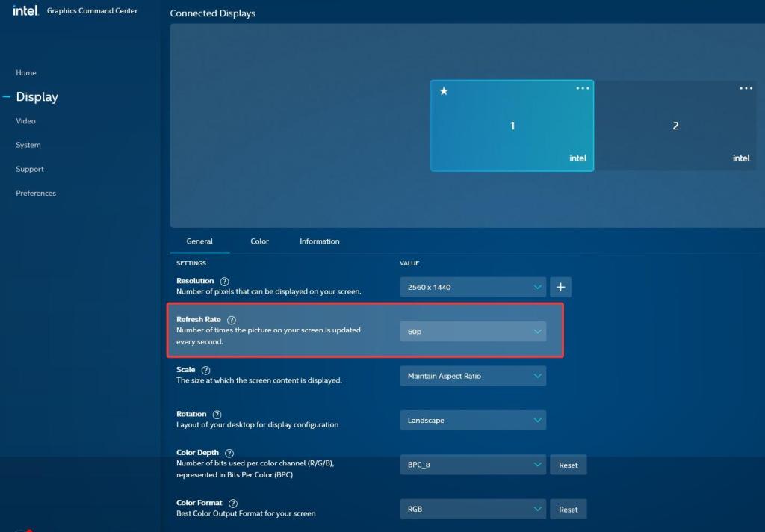Viewport: 765px width, 532px height.
Task: Click the 'Best Color Output Format' description
Action: click(x=246, y=513)
